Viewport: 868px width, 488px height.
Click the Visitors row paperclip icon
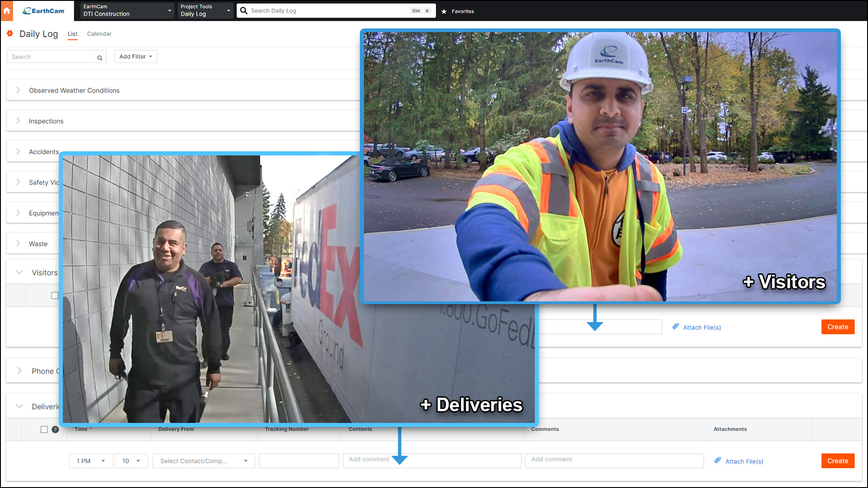pos(676,326)
